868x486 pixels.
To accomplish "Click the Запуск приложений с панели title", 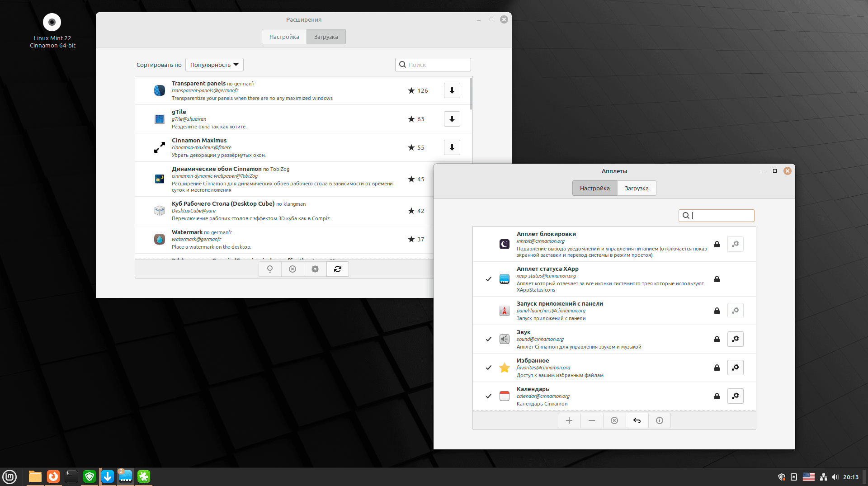I will pos(560,303).
